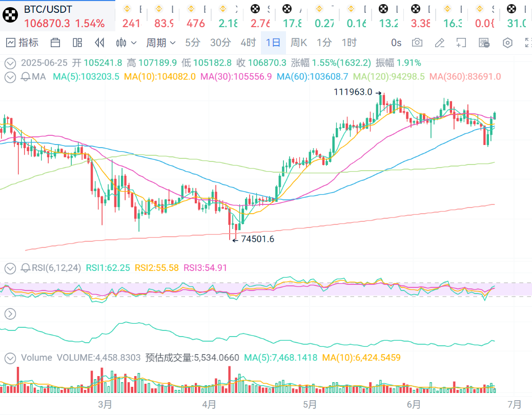The height and width of the screenshot is (415, 532).
Task: Click the add-window icon
Action: (x=461, y=43)
